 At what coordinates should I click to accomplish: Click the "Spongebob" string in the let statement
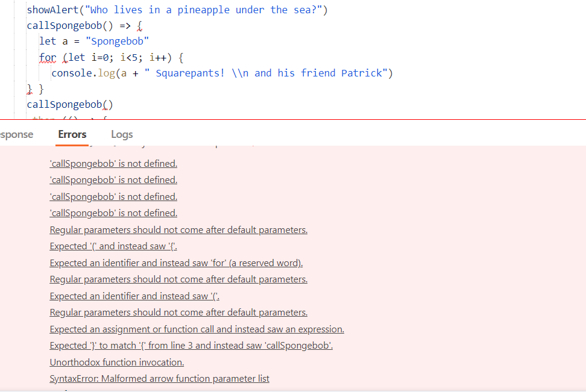coord(117,42)
